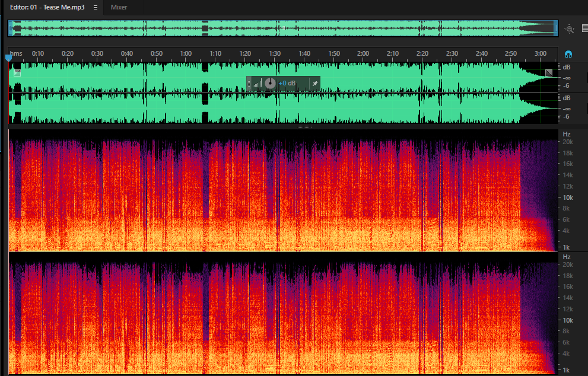Click the overview navigator right edge handle

point(556,28)
